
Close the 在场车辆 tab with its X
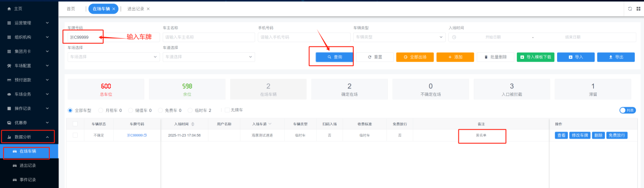click(114, 9)
